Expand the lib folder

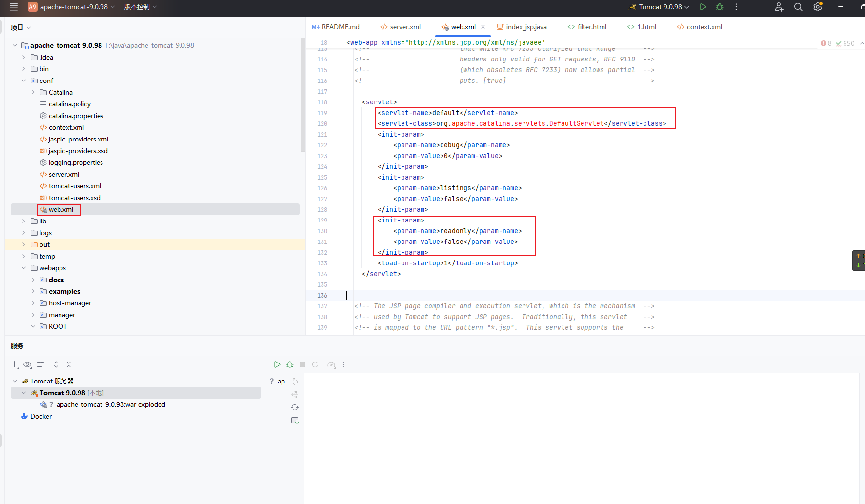pyautogui.click(x=24, y=221)
